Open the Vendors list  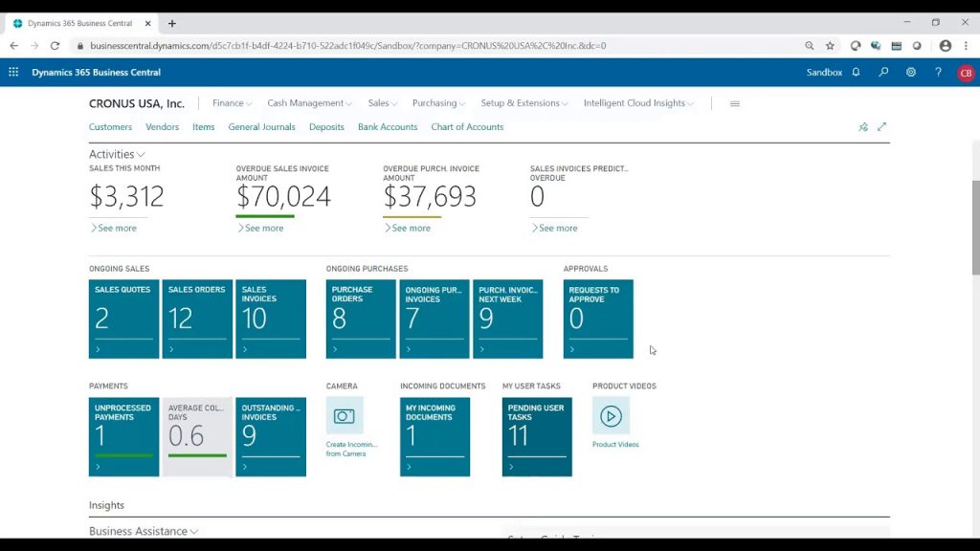(162, 127)
